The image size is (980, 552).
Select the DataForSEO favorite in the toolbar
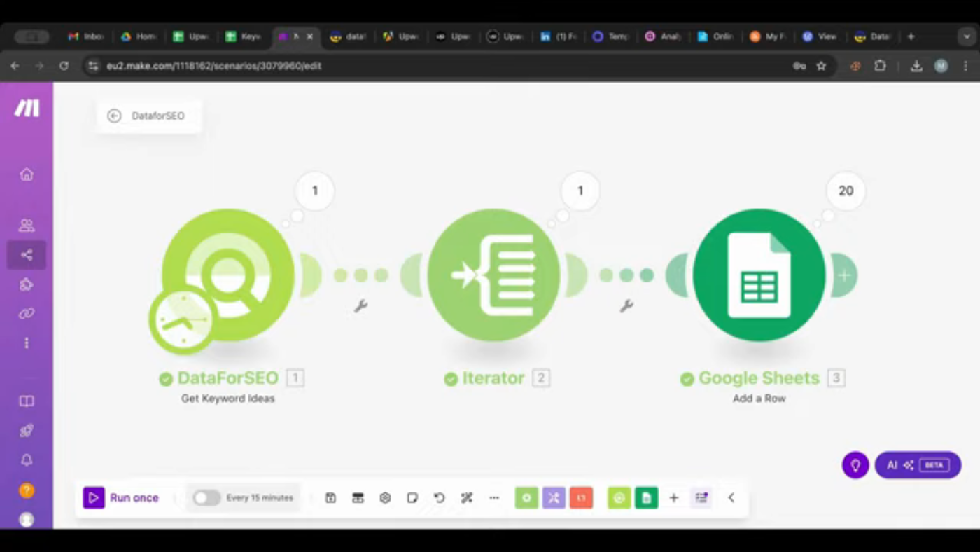pos(619,498)
